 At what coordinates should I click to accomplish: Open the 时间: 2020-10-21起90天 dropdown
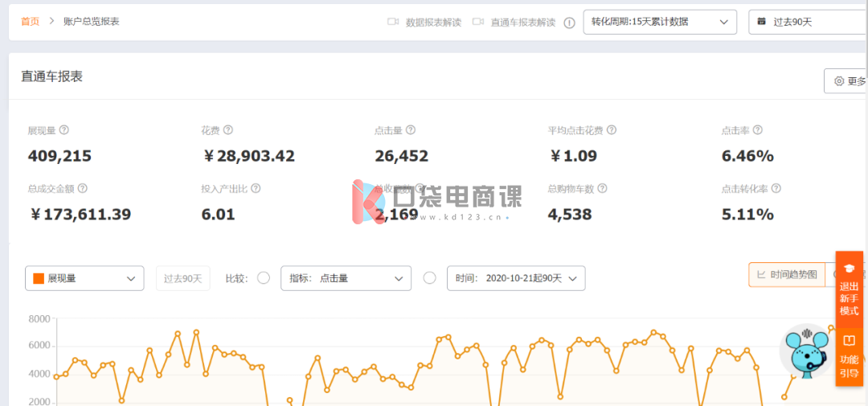pos(516,279)
